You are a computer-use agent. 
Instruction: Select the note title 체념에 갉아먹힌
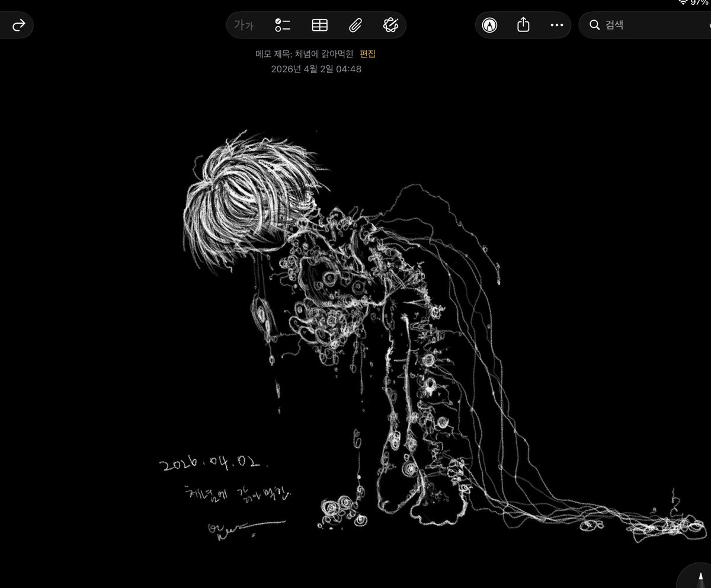[x=324, y=54]
